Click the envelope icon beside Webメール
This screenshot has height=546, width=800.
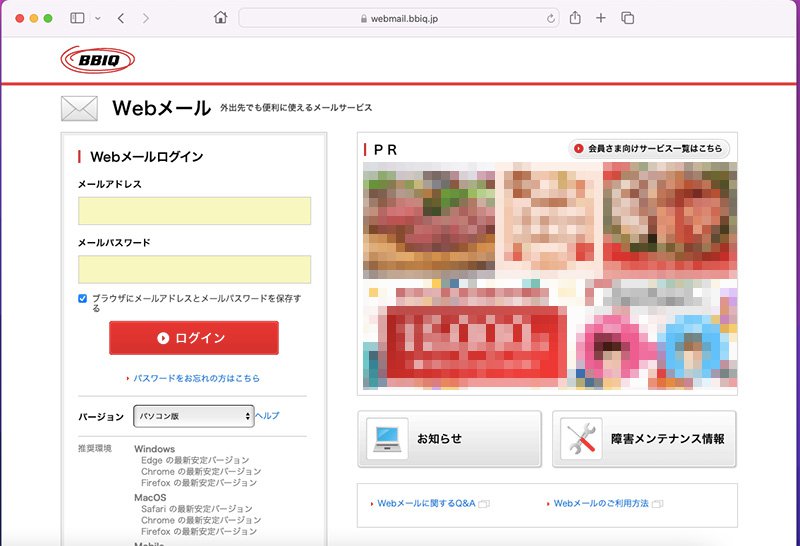(x=79, y=108)
